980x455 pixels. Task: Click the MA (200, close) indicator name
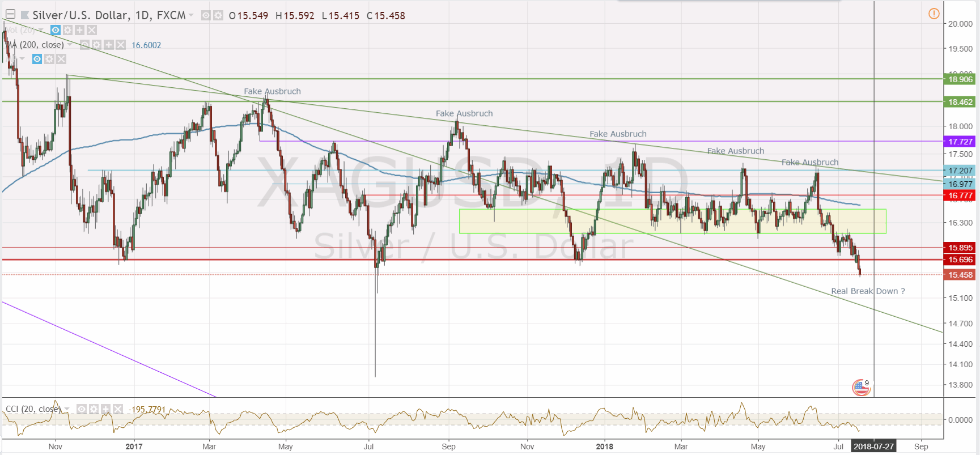tap(36, 45)
